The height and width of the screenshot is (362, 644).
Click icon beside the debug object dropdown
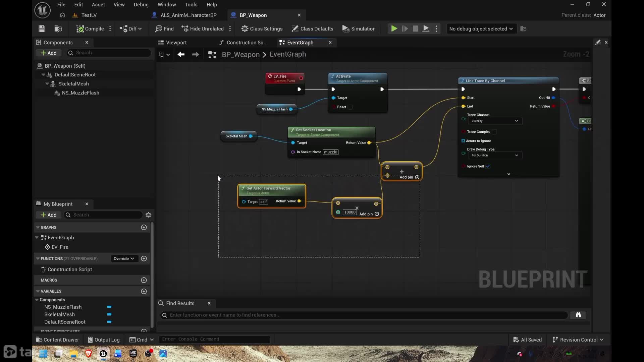(x=523, y=29)
